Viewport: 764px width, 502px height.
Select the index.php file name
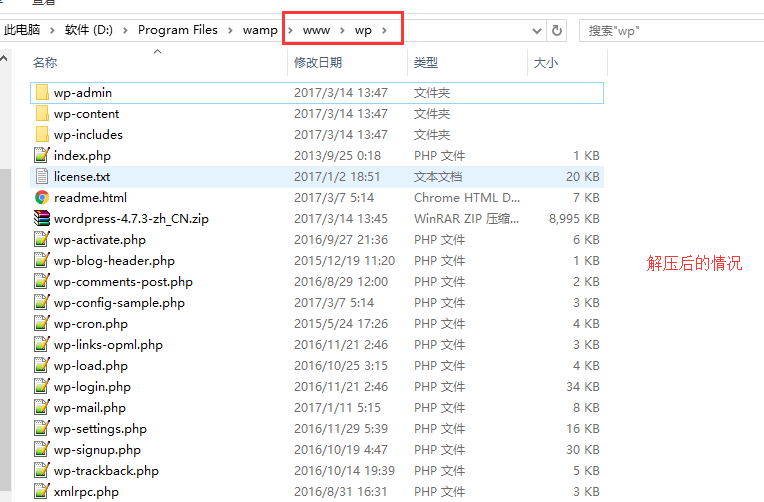(82, 155)
